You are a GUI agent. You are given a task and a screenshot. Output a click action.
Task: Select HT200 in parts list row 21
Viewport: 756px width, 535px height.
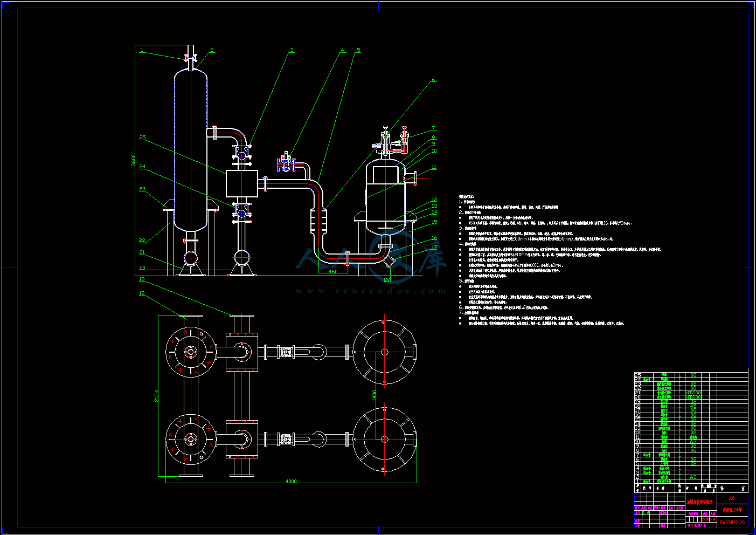point(693,393)
